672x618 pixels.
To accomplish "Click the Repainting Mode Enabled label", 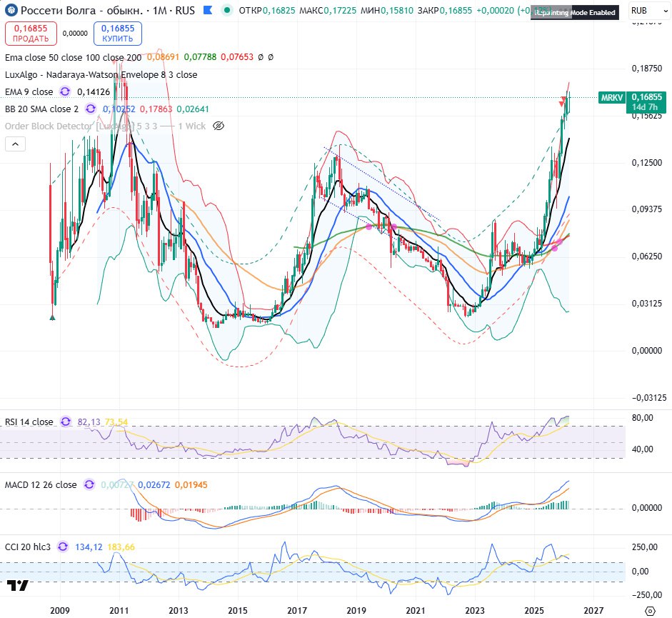I will 573,12.
